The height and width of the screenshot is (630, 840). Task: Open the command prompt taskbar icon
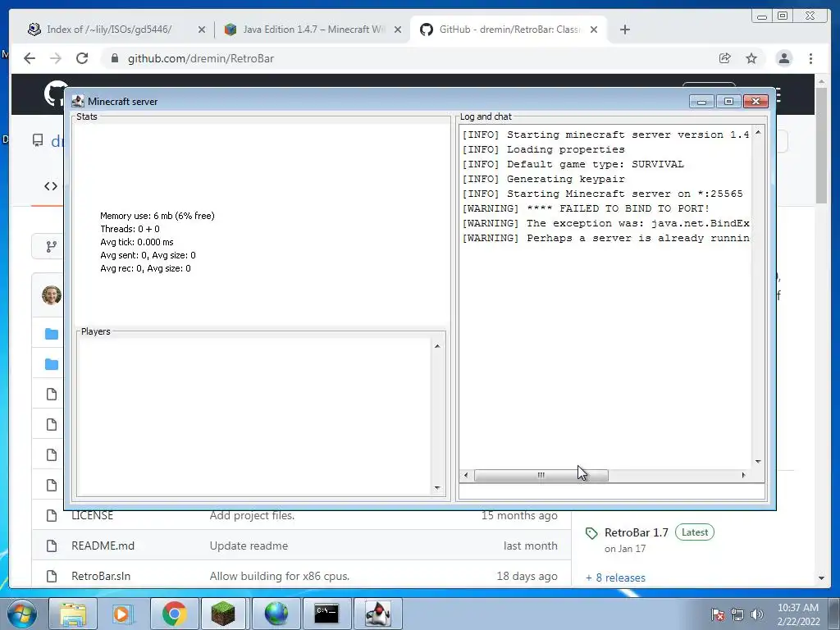tap(326, 614)
